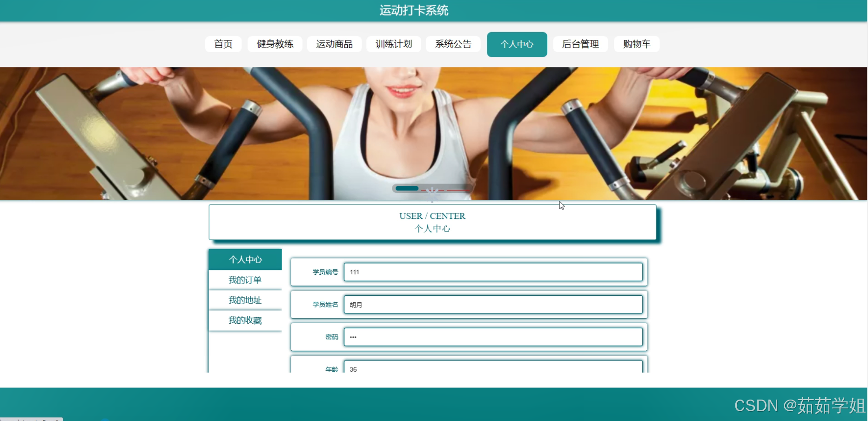The width and height of the screenshot is (868, 421).
Task: Select the highlighted 个人中心 tab
Action: point(517,44)
